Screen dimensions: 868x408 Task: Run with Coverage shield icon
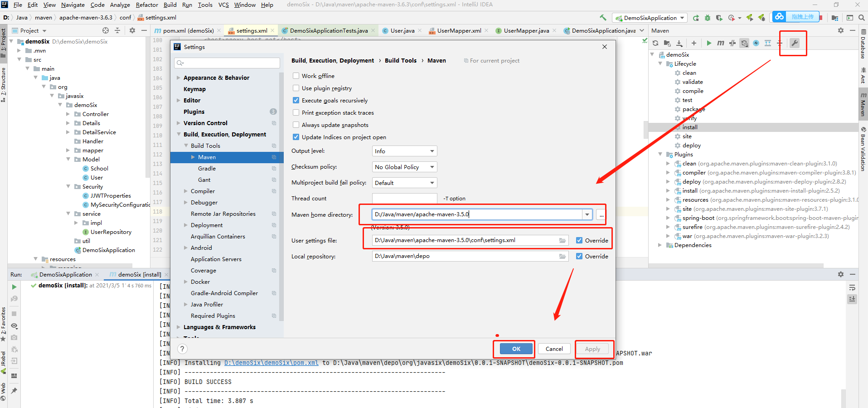coord(719,18)
